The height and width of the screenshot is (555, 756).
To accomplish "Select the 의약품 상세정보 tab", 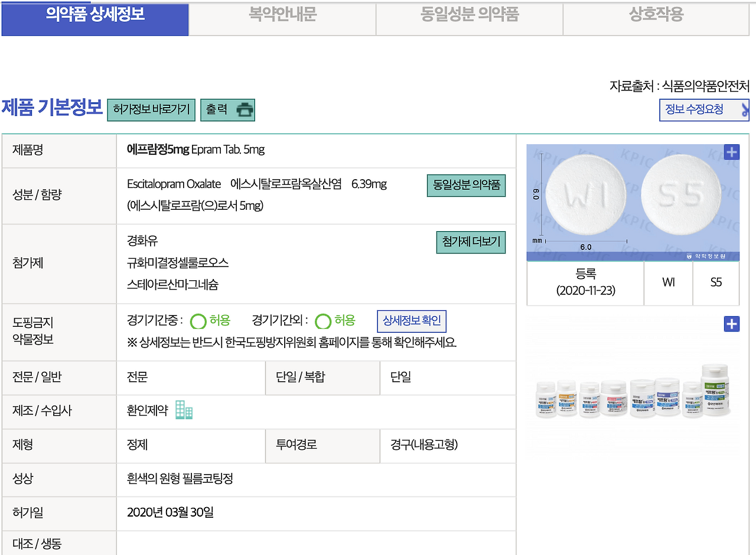I will [94, 18].
